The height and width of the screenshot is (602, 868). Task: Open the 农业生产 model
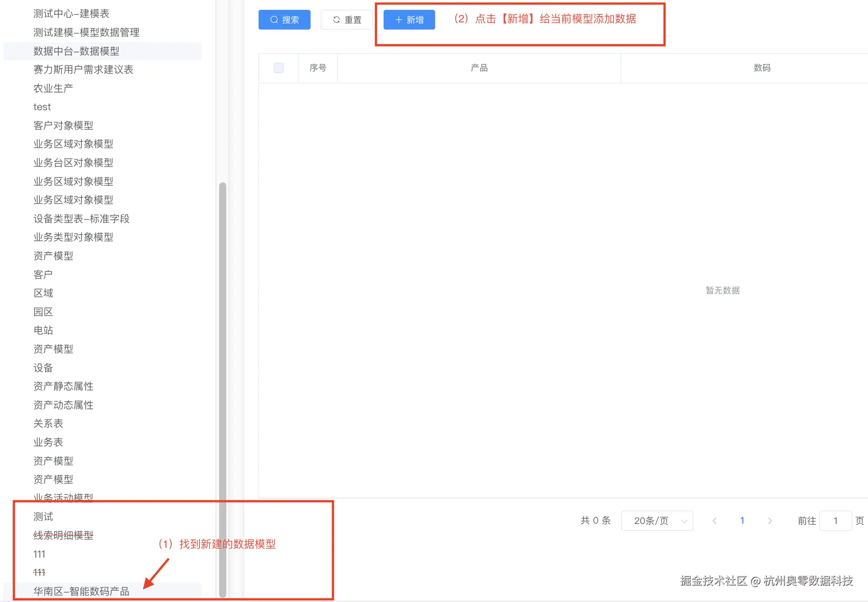(x=52, y=88)
